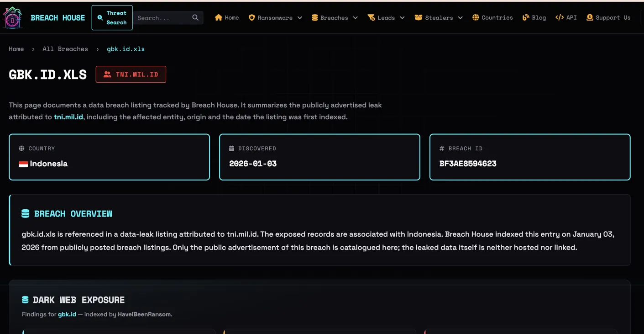This screenshot has height=334, width=644.
Task: Expand the Breaches dropdown chevron
Action: click(356, 18)
